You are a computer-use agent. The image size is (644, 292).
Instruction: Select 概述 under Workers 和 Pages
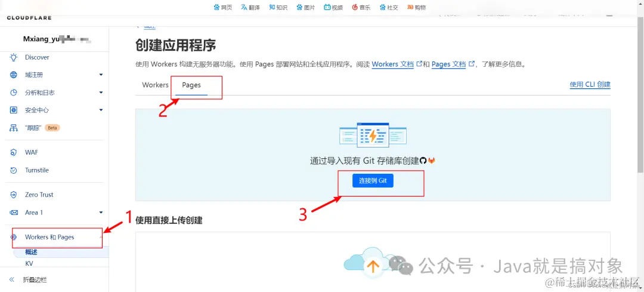pos(31,252)
